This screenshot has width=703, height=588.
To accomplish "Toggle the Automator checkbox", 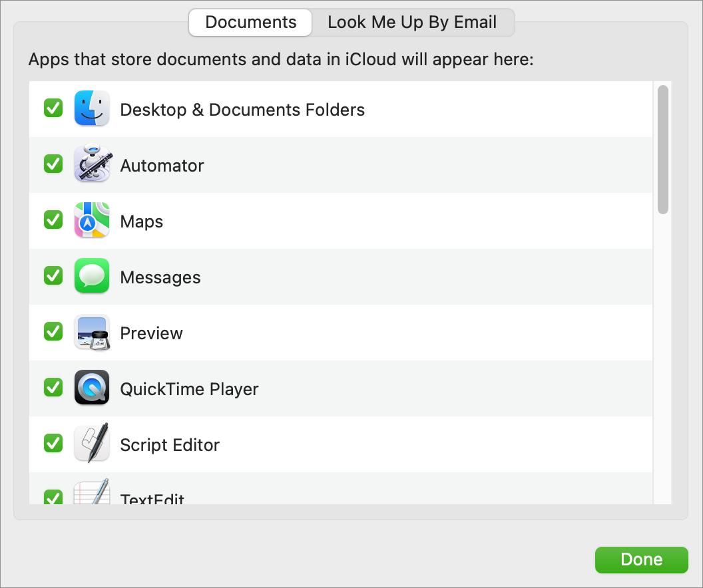I will point(53,164).
